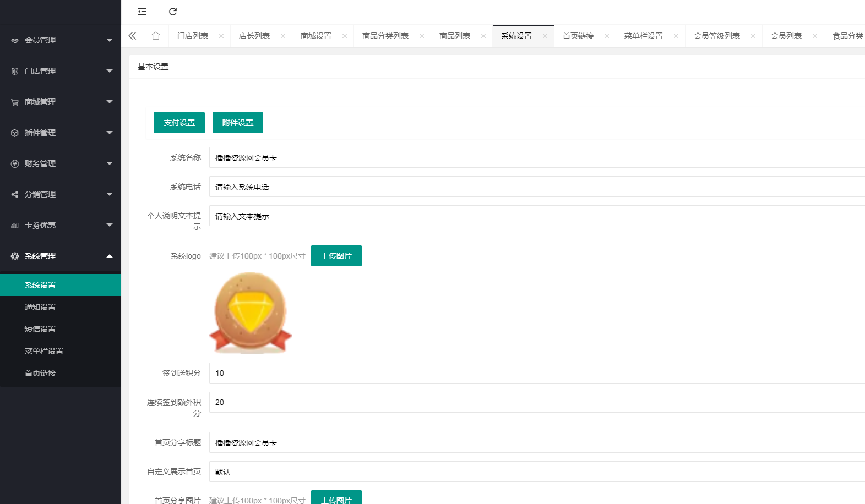Click the 签到送积分 input field

pos(537,373)
